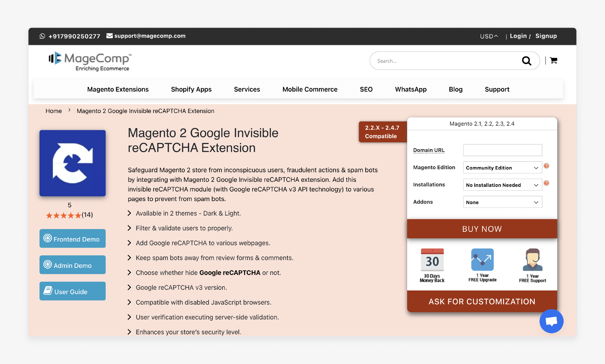This screenshot has width=605, height=364.
Task: Click the (14) reviews count
Action: 87,215
